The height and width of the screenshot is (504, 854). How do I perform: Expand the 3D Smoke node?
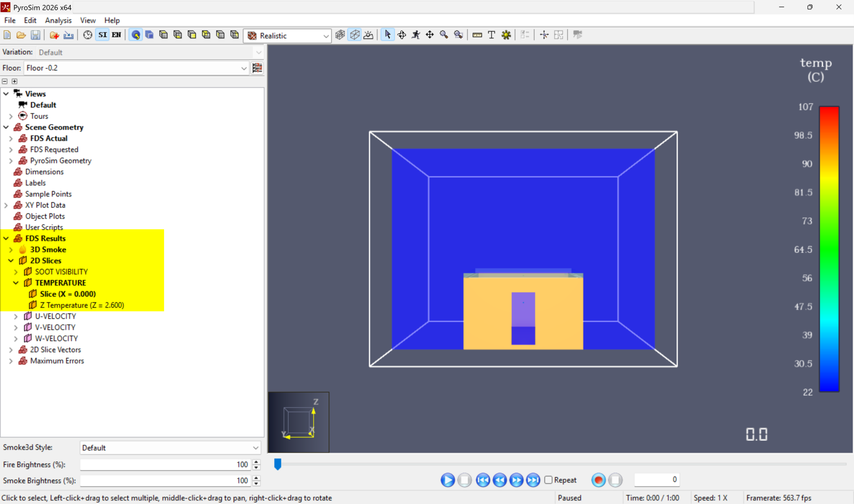click(x=11, y=249)
